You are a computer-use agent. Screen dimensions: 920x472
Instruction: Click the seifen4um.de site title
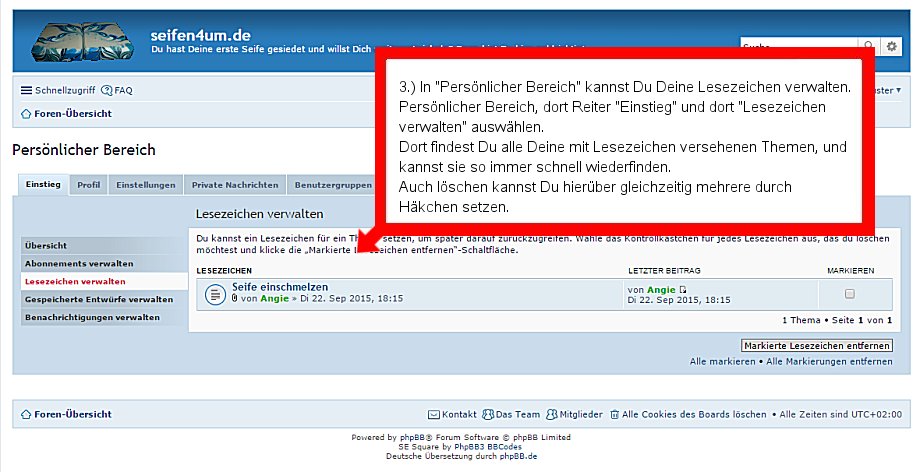point(201,35)
